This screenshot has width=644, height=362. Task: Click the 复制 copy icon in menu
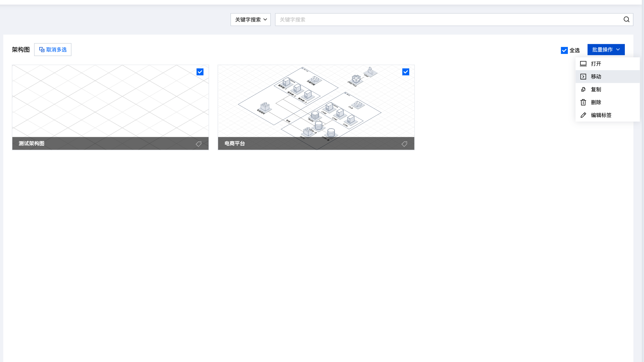(x=583, y=89)
